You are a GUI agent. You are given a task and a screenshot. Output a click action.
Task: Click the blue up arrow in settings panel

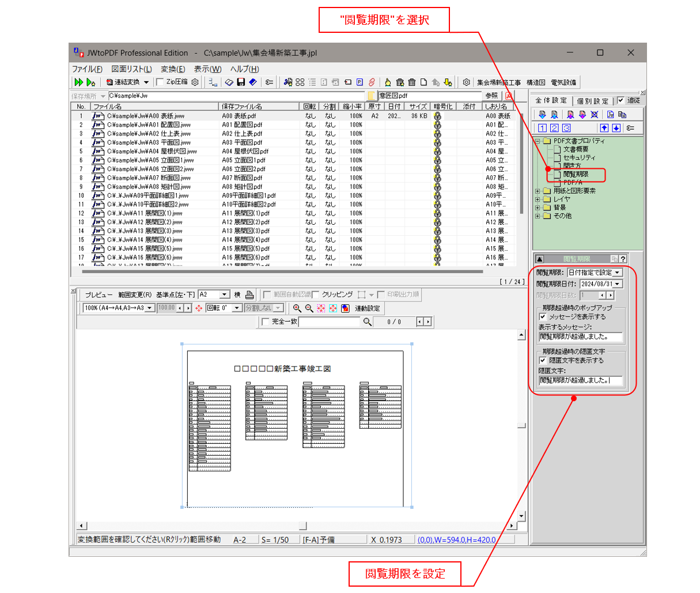pyautogui.click(x=604, y=128)
